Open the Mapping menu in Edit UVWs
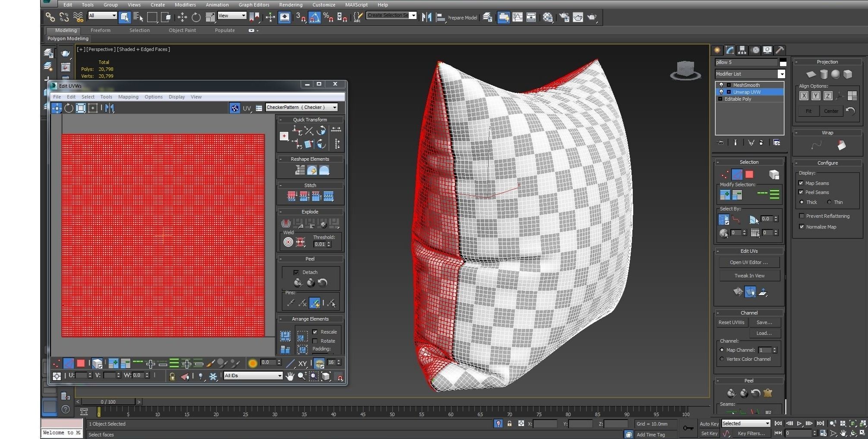Image resolution: width=868 pixels, height=439 pixels. coord(128,97)
